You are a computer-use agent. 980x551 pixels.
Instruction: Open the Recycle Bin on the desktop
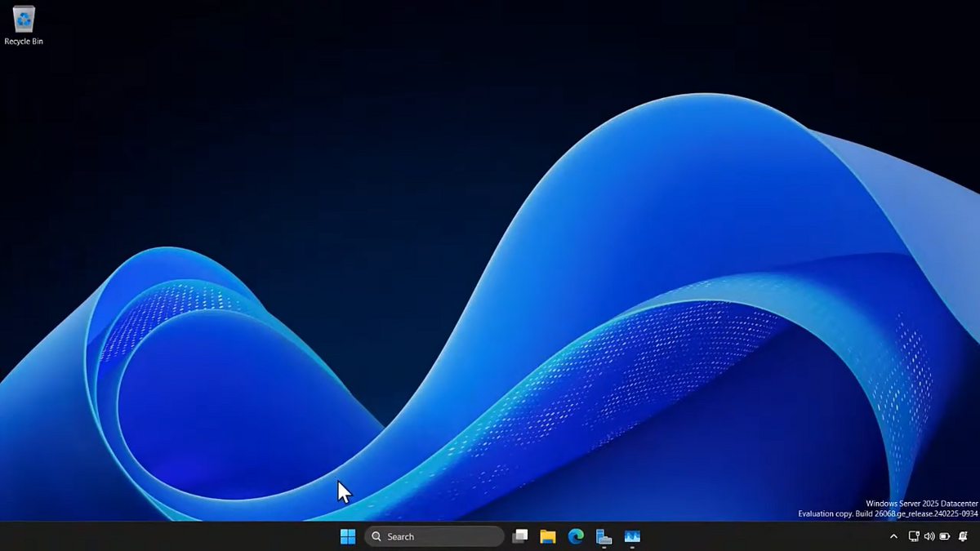pos(23,18)
